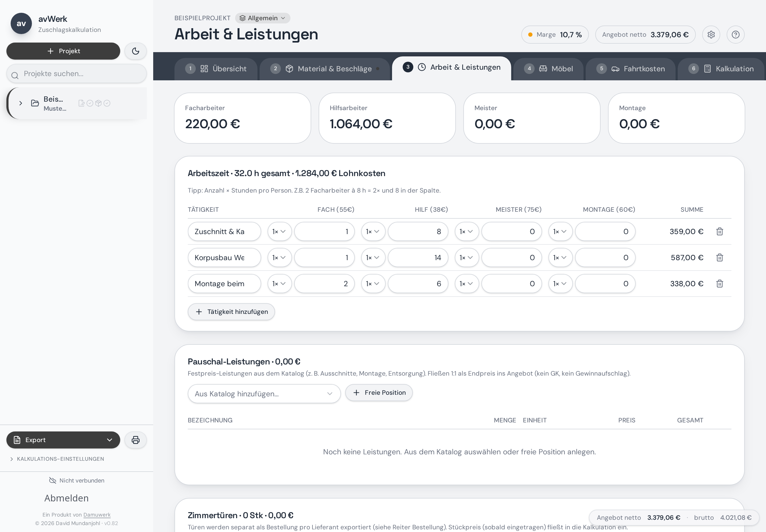
Task: Open Meister multiplier dropdown in Korpusbau row
Action: (467, 257)
